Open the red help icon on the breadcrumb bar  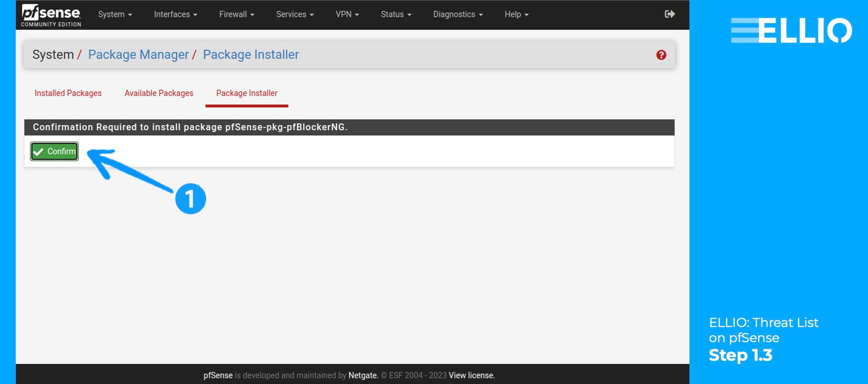click(x=661, y=55)
